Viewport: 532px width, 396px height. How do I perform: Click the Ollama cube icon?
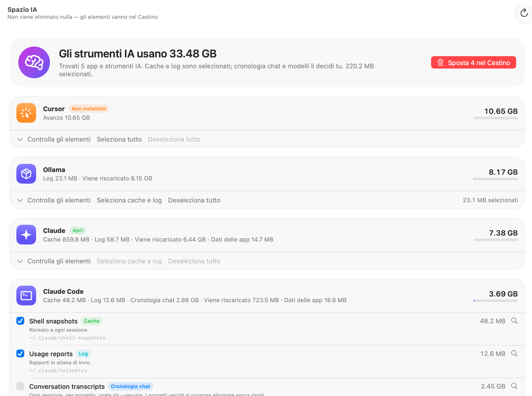(26, 174)
